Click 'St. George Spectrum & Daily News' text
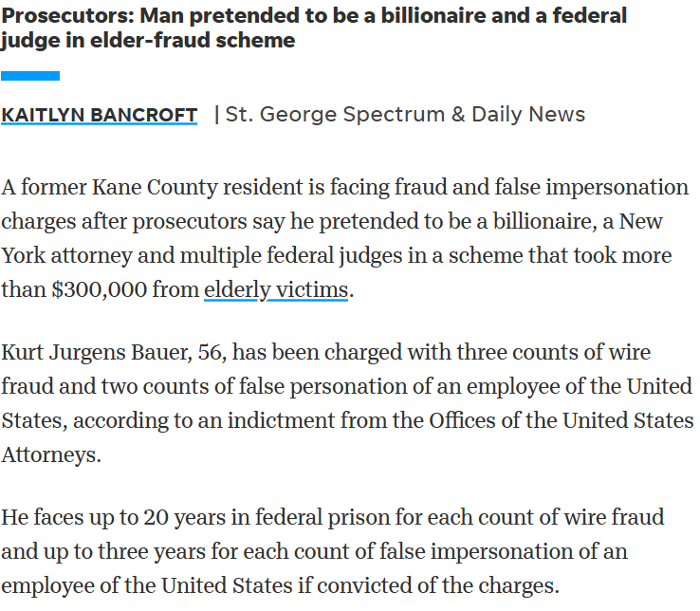 point(405,115)
